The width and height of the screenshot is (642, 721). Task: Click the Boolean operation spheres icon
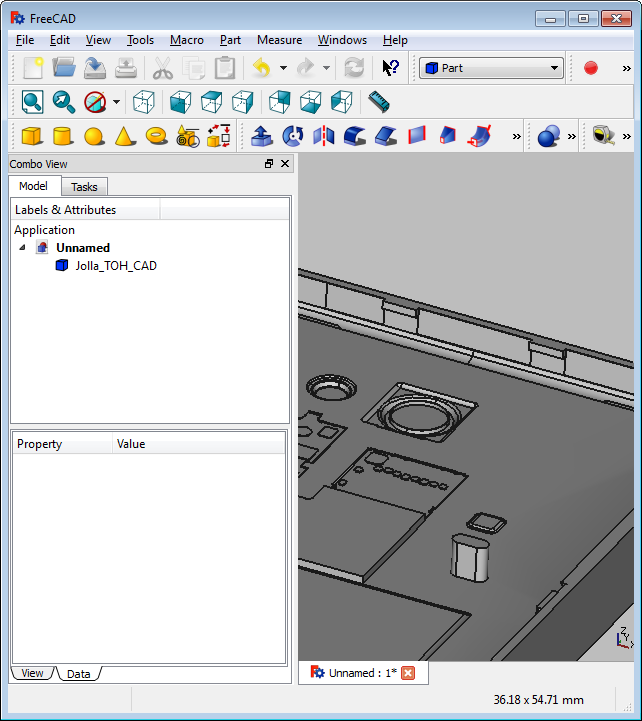pyautogui.click(x=549, y=136)
